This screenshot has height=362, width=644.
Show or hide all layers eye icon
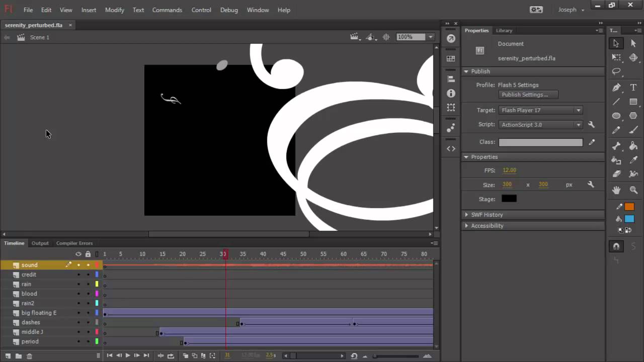click(78, 254)
